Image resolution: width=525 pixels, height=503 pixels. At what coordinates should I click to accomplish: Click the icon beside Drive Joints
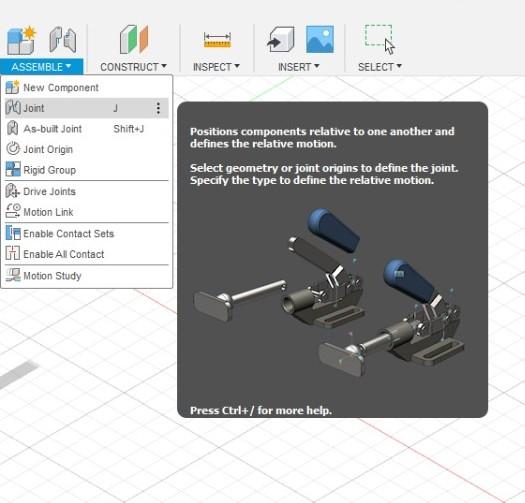tap(13, 191)
